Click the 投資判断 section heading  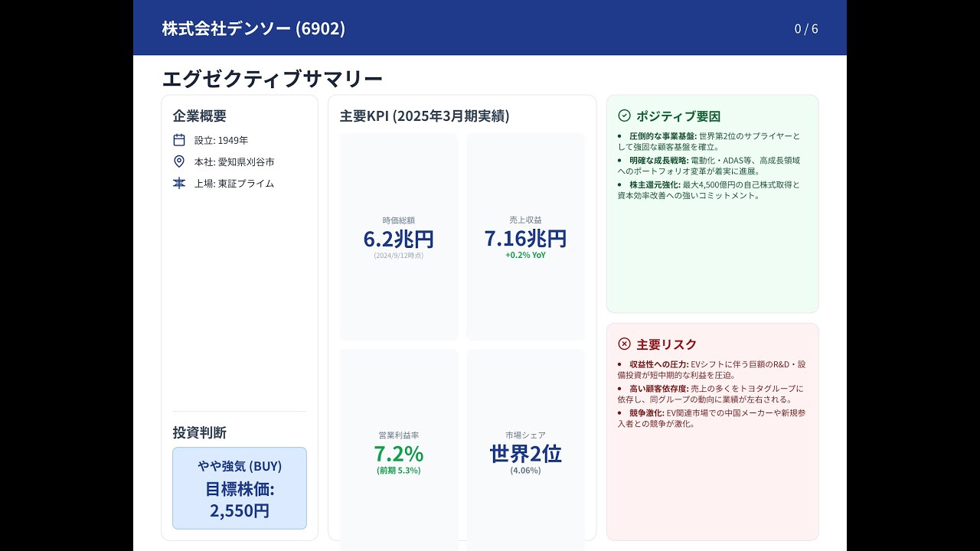[x=200, y=432]
